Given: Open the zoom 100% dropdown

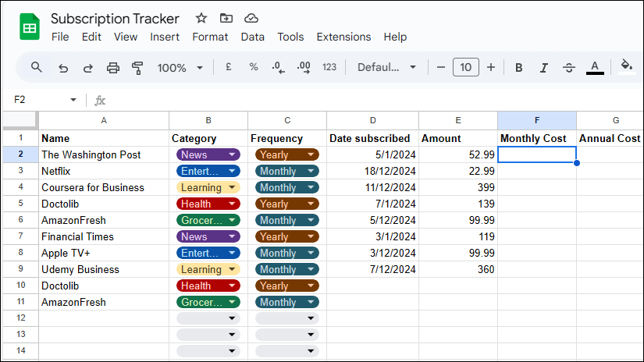Looking at the screenshot, I should 180,68.
